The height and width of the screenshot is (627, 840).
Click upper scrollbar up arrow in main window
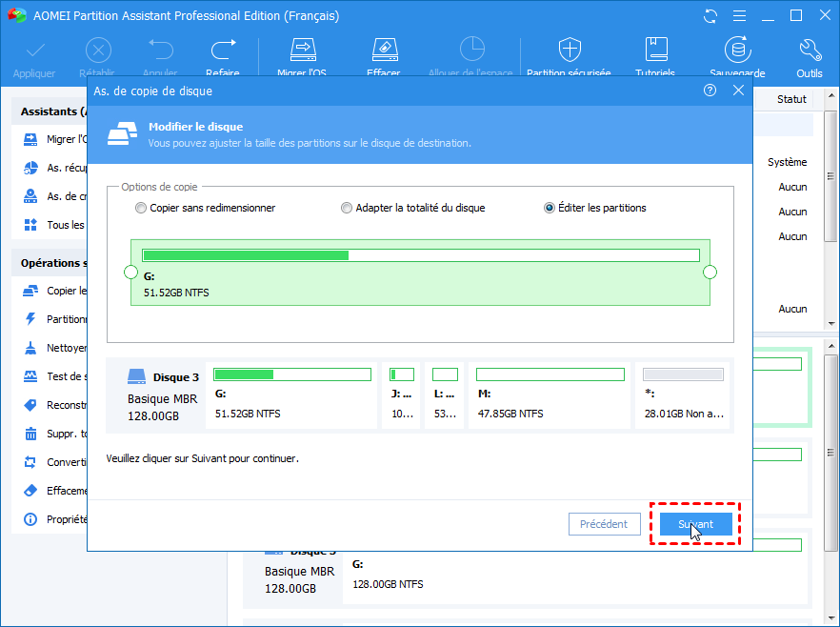click(x=831, y=95)
